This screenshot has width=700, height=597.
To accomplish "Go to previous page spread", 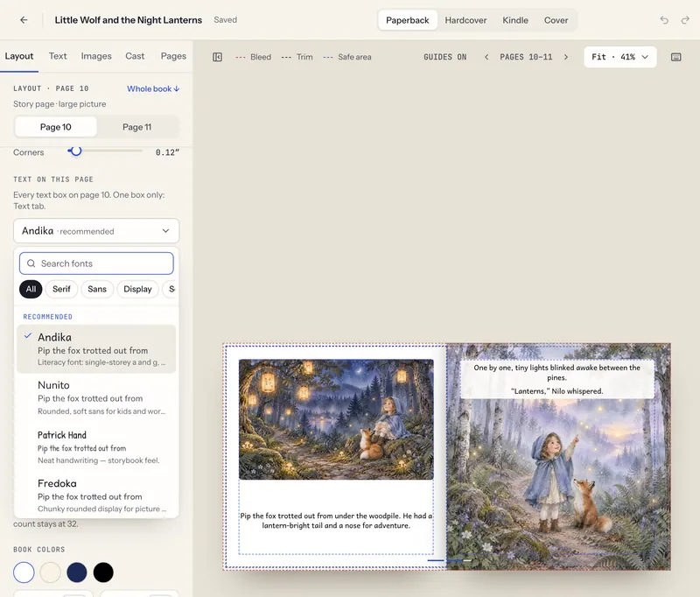I will tap(486, 57).
